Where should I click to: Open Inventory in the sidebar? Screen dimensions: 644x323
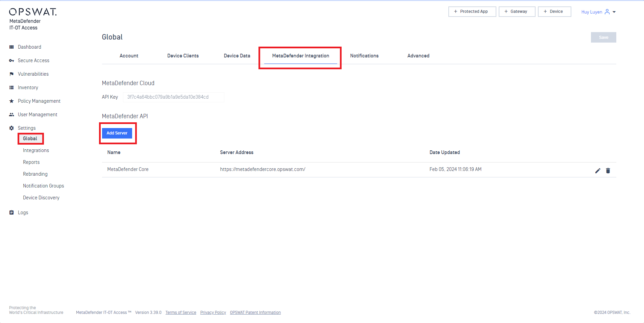(28, 88)
